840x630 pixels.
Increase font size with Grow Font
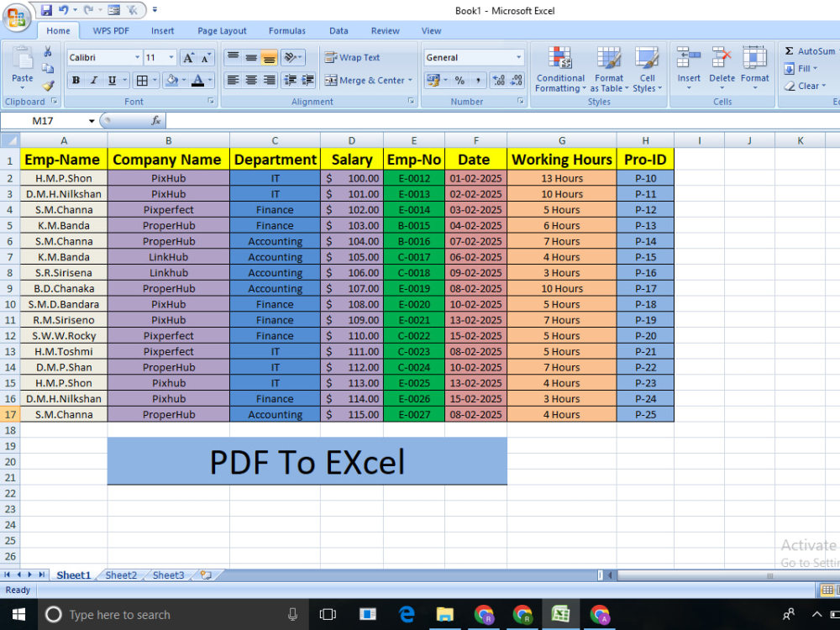coord(188,57)
